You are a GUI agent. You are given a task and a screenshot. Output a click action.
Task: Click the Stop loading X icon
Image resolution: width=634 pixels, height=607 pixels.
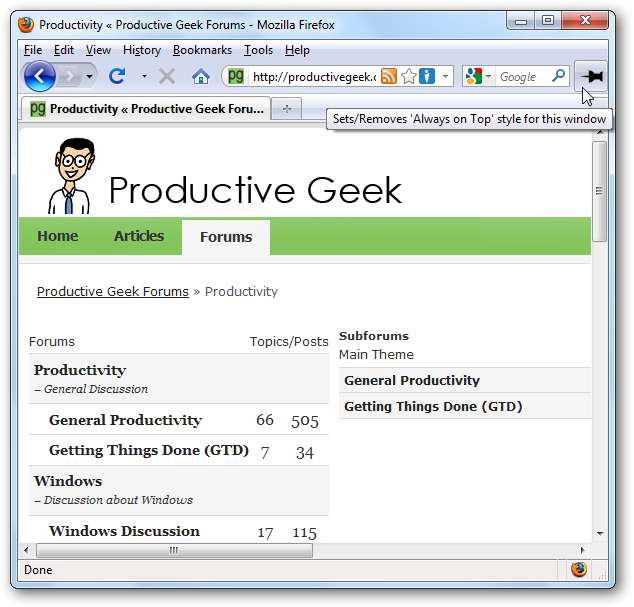coord(167,76)
